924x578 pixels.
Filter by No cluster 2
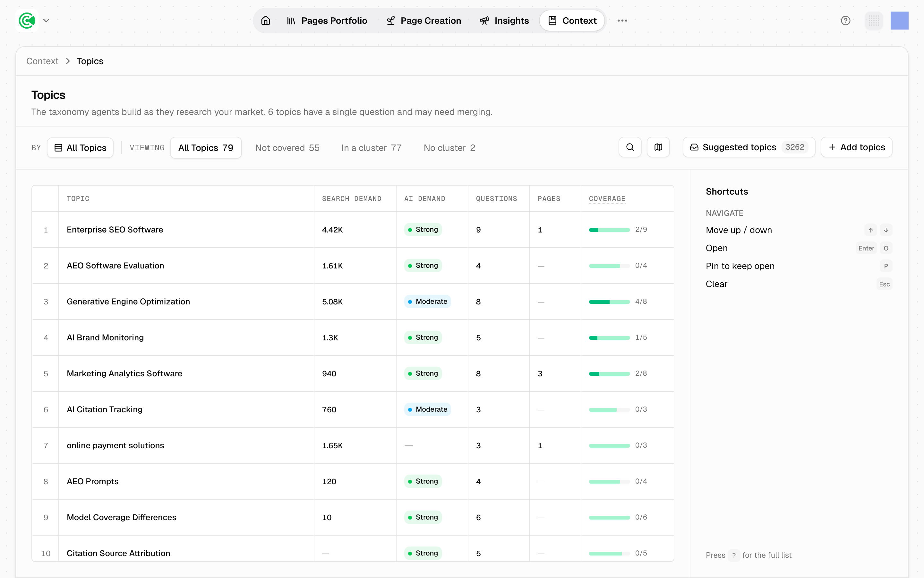pyautogui.click(x=449, y=148)
